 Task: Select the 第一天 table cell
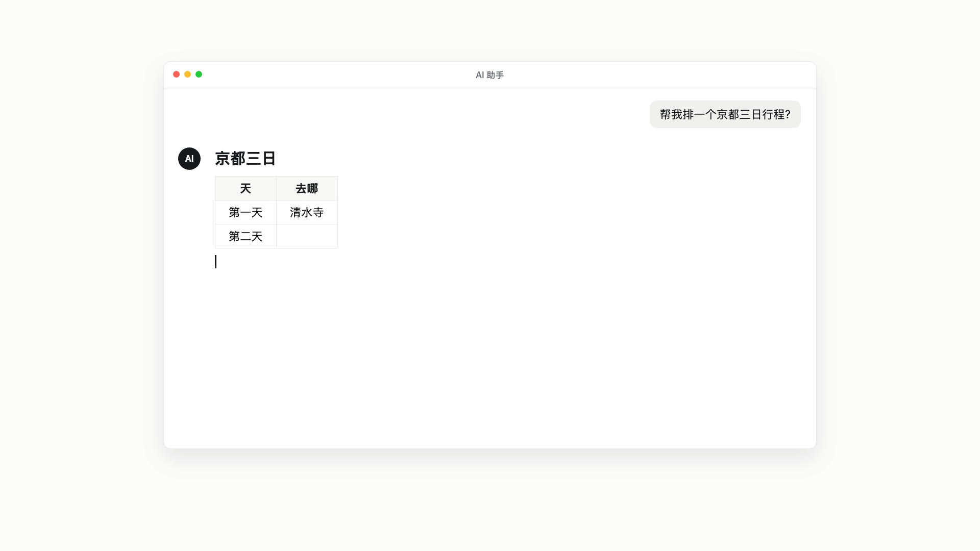(x=246, y=212)
